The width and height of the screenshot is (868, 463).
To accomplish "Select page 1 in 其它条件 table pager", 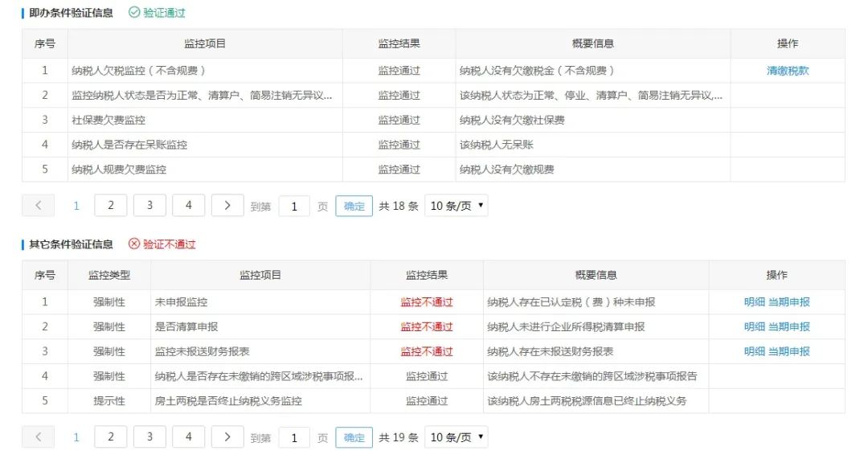I will 76,437.
